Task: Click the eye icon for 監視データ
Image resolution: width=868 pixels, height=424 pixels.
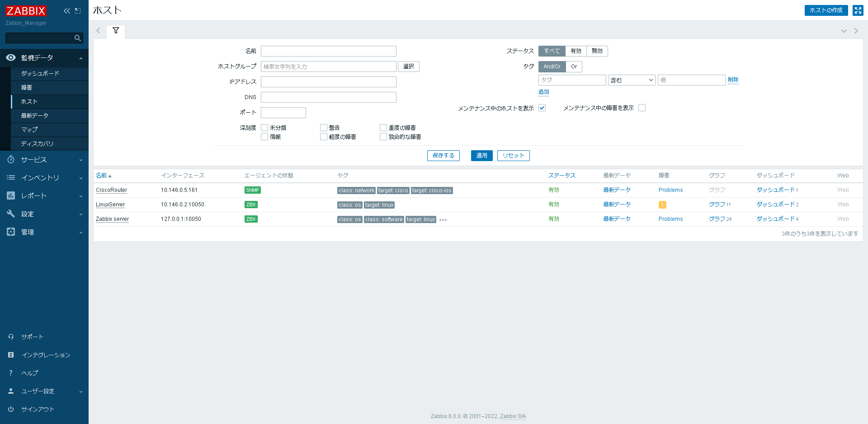Action: click(11, 58)
